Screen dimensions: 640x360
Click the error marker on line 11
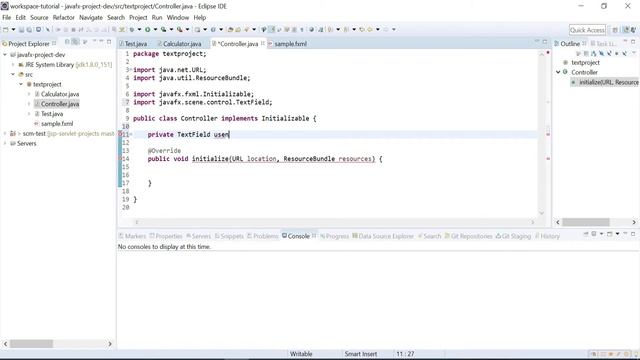[120, 134]
